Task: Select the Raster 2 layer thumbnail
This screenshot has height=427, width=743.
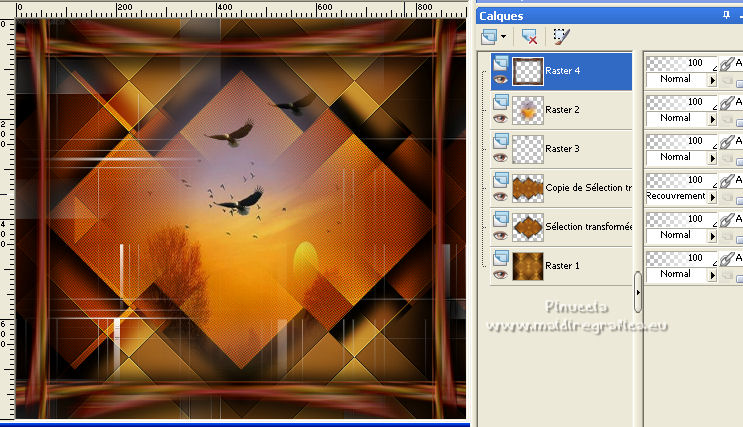Action: 528,110
